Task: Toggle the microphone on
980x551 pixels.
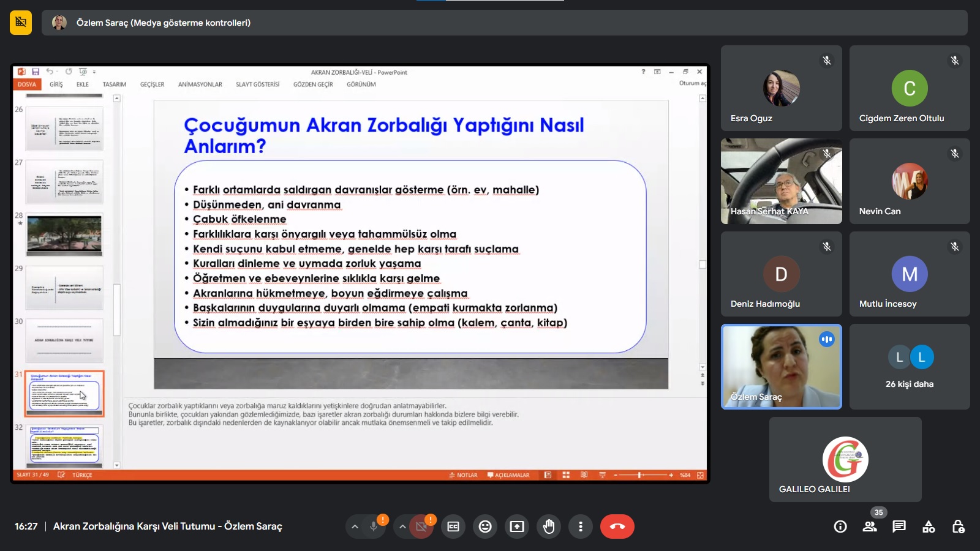Action: point(374,527)
